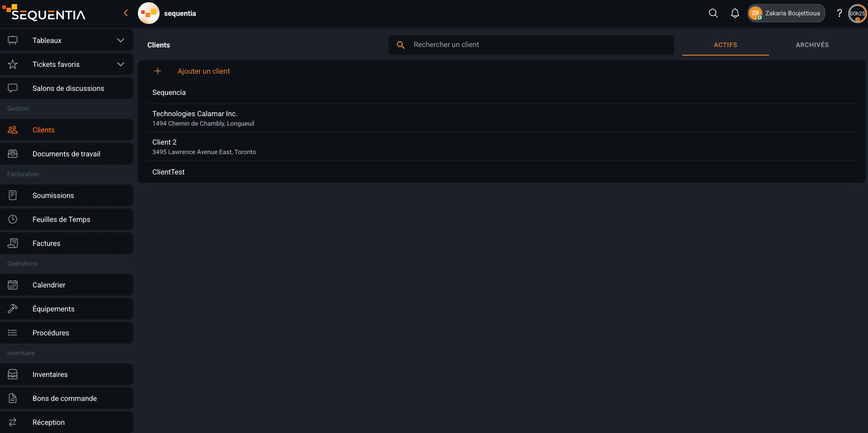This screenshot has height=433, width=868.
Task: Click the Procédures list icon
Action: [x=13, y=333]
